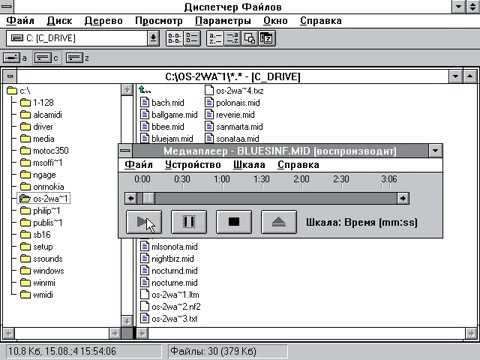Select the philip~1 folder
480x360 pixels.
(x=40, y=211)
